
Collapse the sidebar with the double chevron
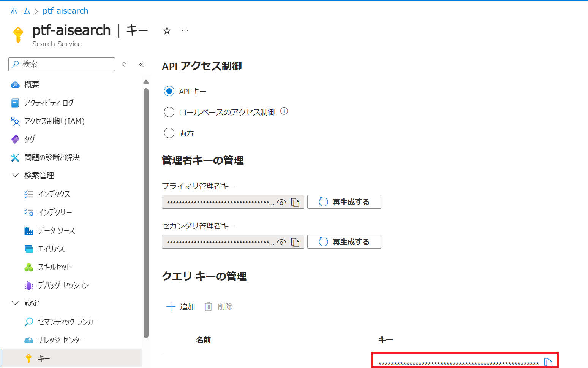141,65
